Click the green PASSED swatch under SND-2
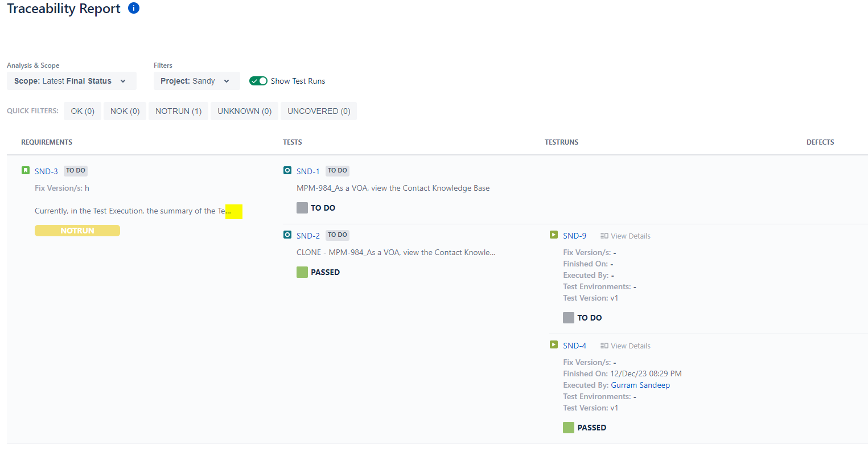The image size is (868, 468). point(302,272)
